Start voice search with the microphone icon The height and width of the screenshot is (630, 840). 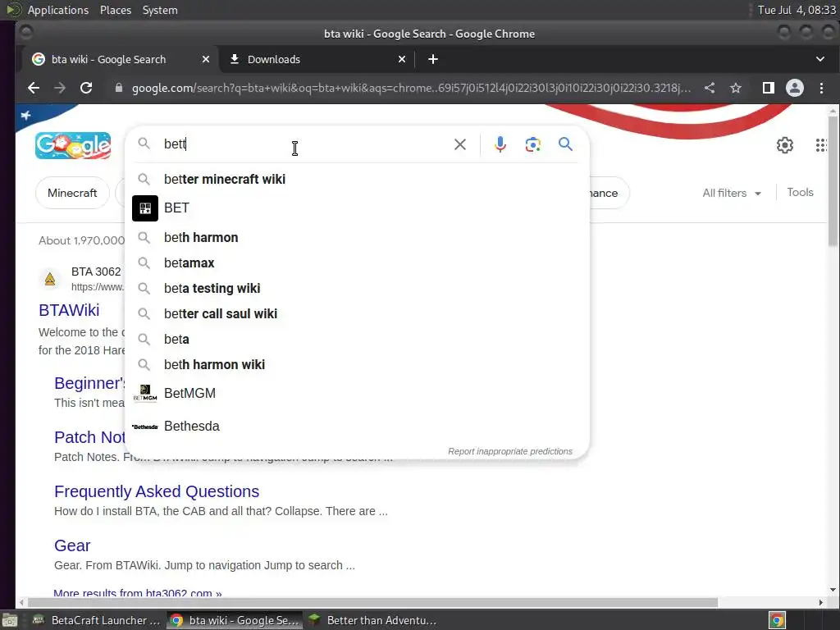point(500,144)
